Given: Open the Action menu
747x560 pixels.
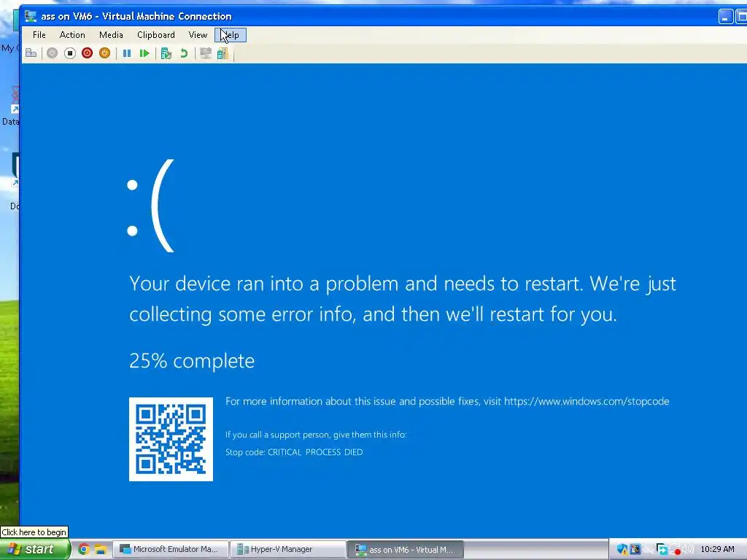Looking at the screenshot, I should (72, 35).
